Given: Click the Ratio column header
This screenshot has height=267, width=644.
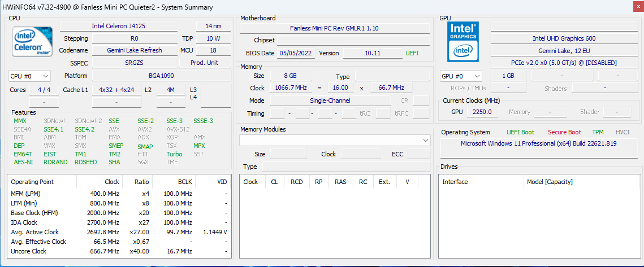Looking at the screenshot, I should [137, 182].
